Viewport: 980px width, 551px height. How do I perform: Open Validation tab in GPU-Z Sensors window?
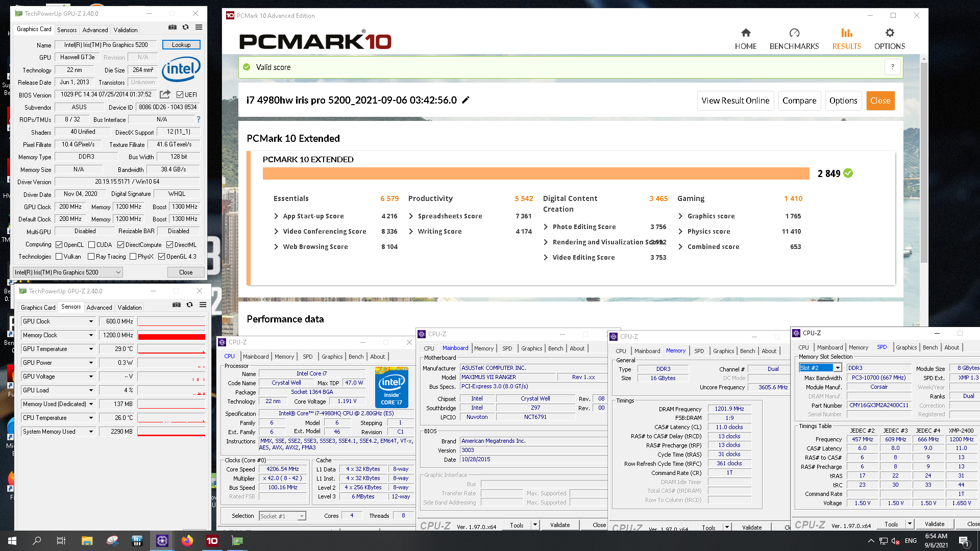130,308
